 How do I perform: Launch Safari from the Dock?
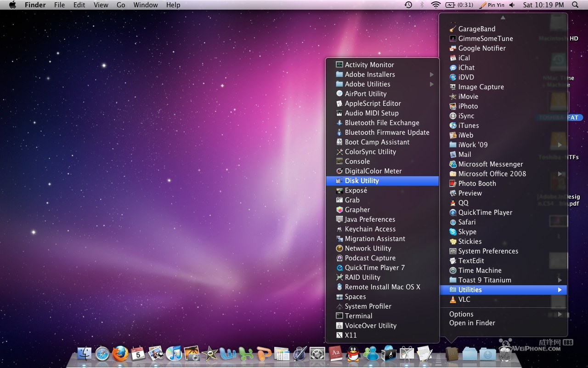[x=102, y=353]
